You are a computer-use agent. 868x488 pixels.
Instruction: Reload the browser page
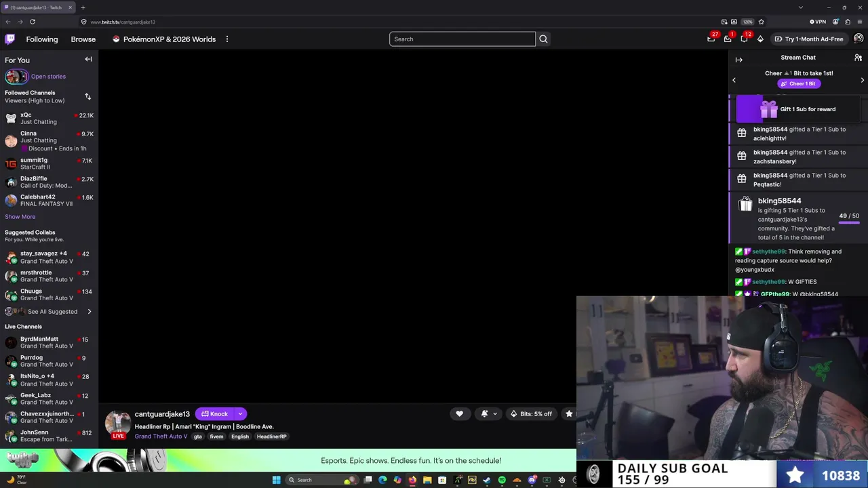(33, 22)
